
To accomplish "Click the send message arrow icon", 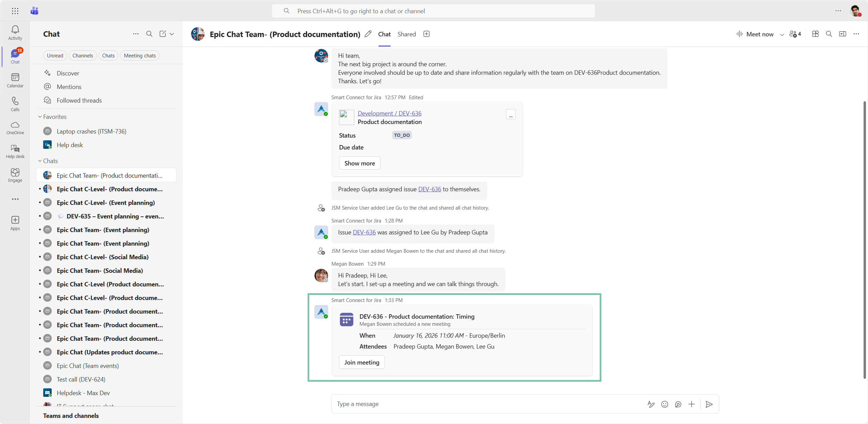I will click(x=709, y=404).
